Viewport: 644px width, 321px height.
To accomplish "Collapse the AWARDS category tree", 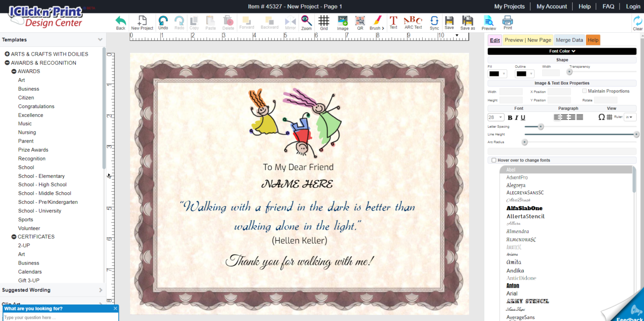I will (x=13, y=71).
